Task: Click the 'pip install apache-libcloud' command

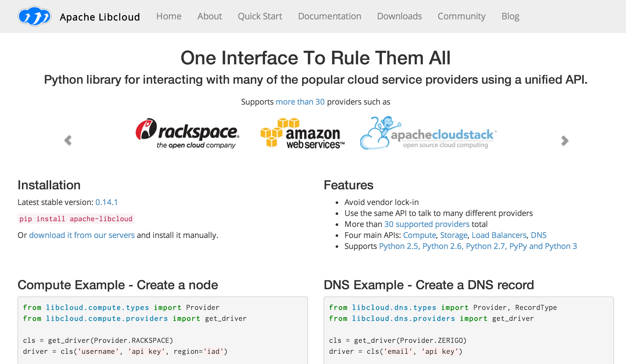Action: (76, 219)
